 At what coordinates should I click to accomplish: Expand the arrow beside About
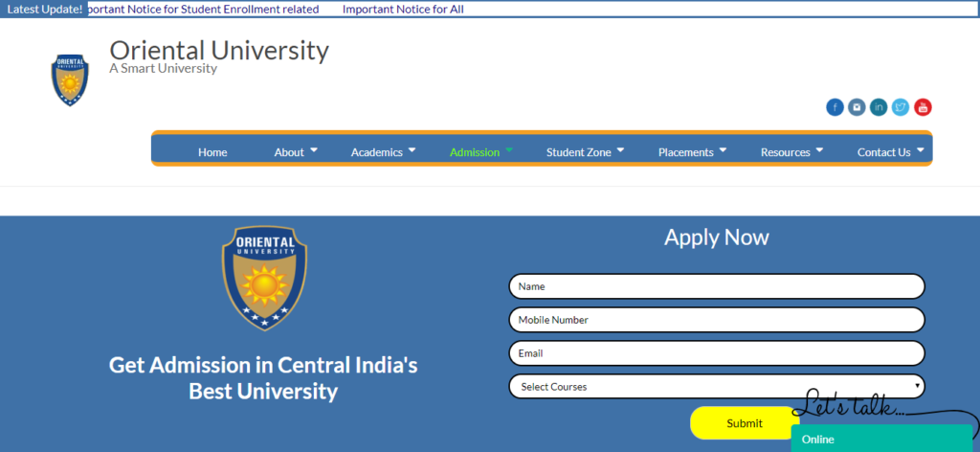click(x=314, y=150)
